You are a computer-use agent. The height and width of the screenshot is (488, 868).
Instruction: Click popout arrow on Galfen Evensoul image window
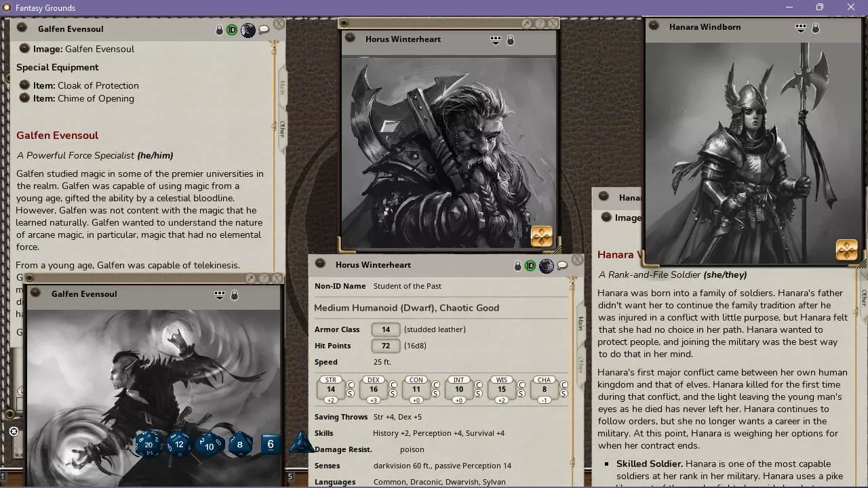point(250,279)
